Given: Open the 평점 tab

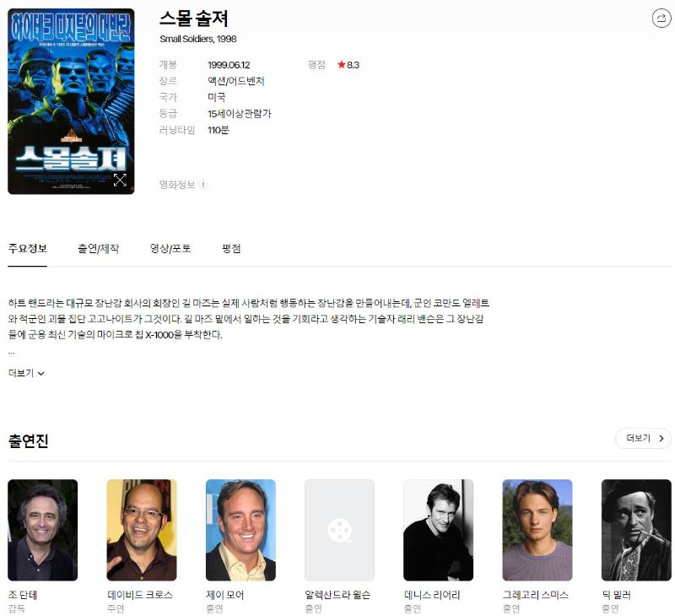Looking at the screenshot, I should (x=231, y=248).
